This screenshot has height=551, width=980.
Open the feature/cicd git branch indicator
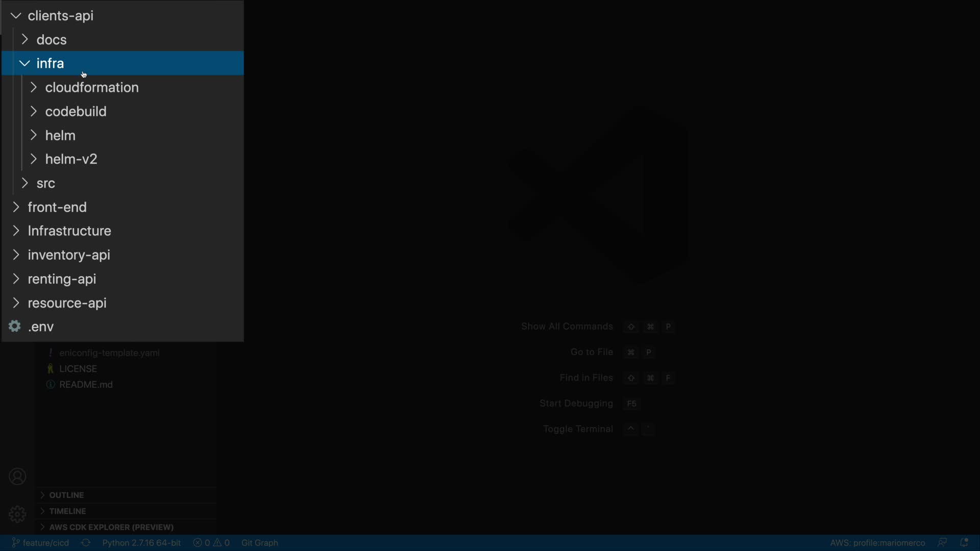(x=41, y=543)
